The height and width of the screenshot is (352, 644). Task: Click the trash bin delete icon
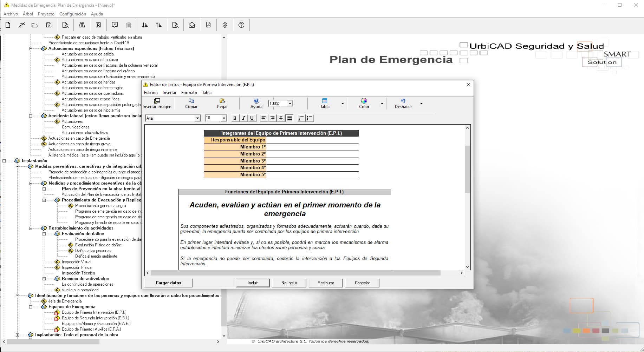(129, 25)
